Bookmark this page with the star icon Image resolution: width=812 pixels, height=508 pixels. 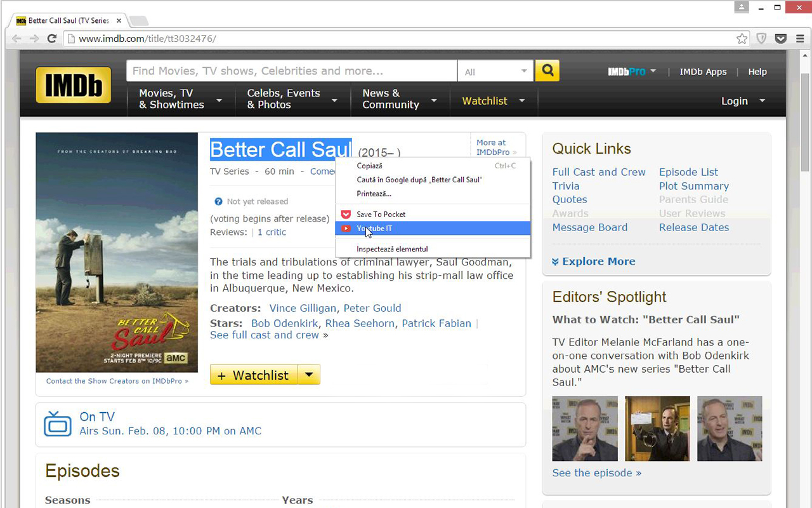point(742,39)
